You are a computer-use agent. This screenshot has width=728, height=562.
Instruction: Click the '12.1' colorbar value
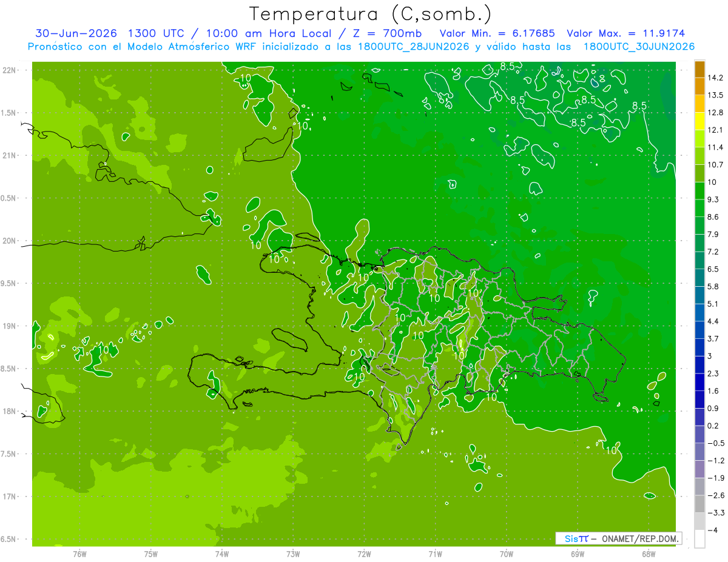pos(715,130)
